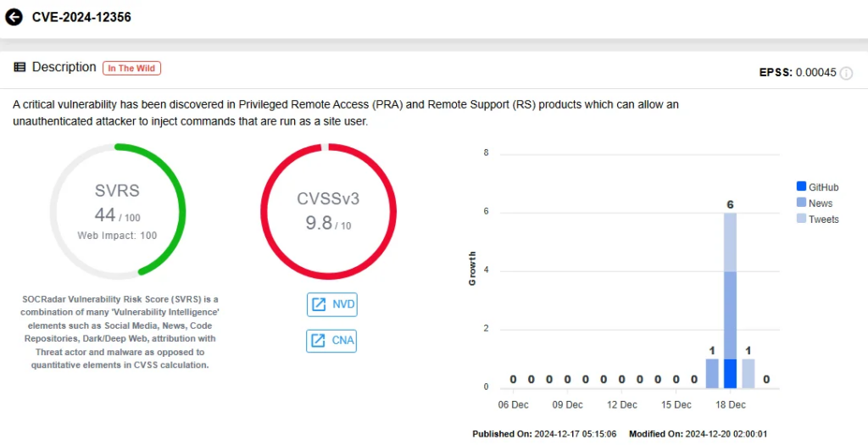Click the 18 Dec axis label
The width and height of the screenshot is (868, 445).
(730, 404)
